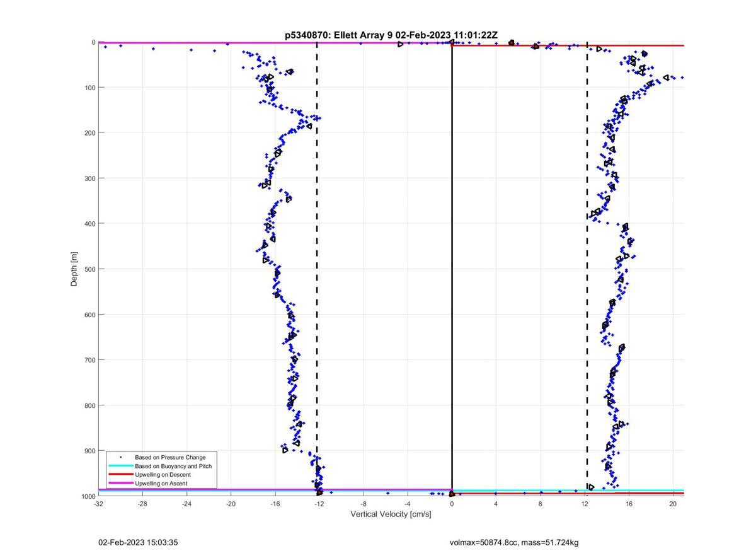
Task: Click the triangle marker near 900 m on ascent profile
Action: tap(285, 450)
